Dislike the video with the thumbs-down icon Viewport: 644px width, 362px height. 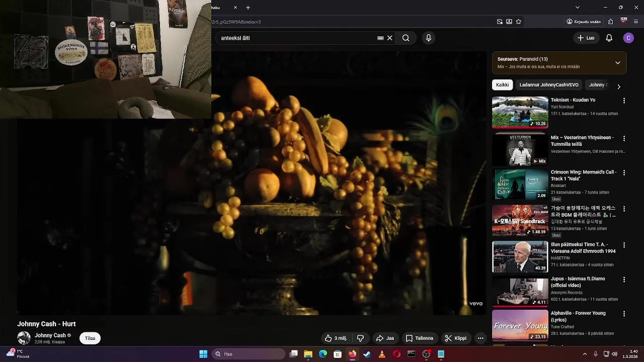360,338
